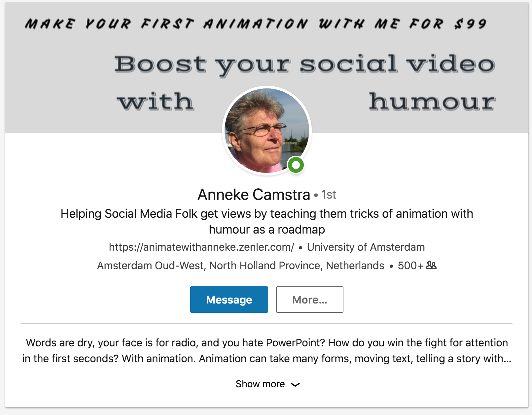Click Anneke Camstra's profile photo
Screen dimensions: 532x415
coord(266,130)
